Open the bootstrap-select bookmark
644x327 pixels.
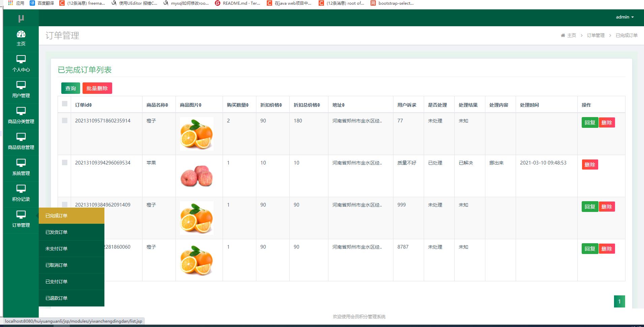click(392, 3)
